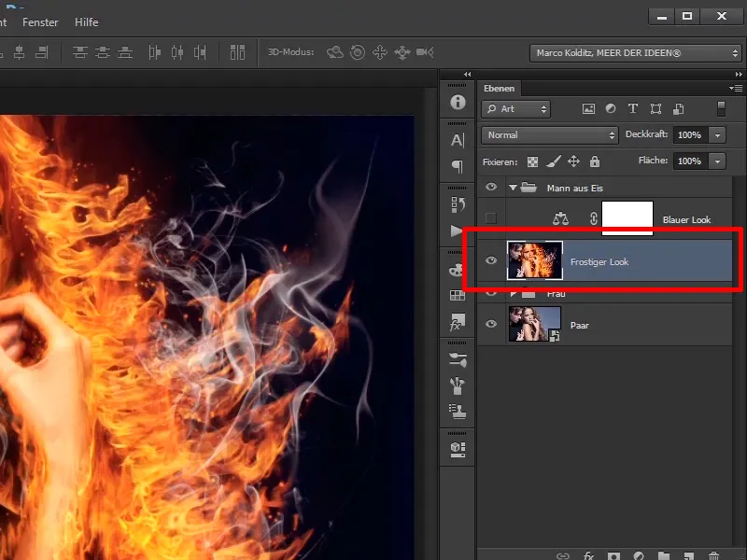The image size is (747, 560).
Task: Open the Fenster menu
Action: coord(40,22)
